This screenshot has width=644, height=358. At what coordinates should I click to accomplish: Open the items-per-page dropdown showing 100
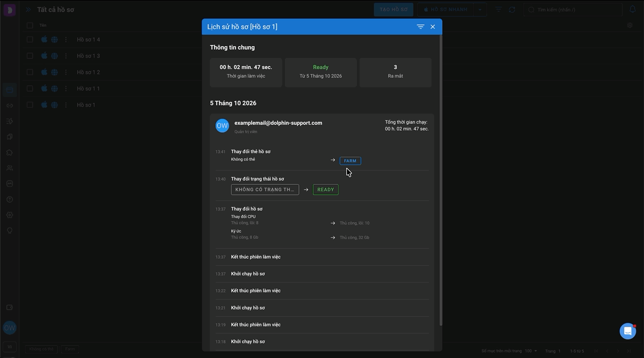(530, 351)
